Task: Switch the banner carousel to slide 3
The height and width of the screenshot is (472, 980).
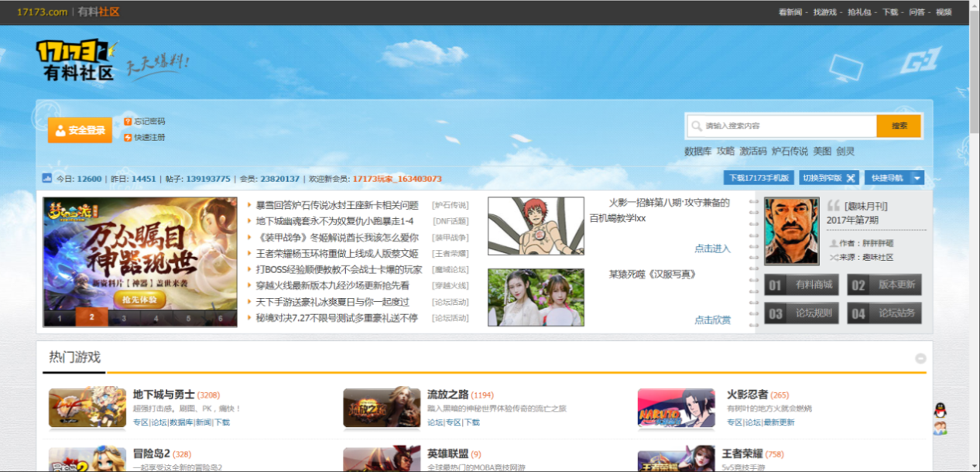Action: (x=124, y=318)
